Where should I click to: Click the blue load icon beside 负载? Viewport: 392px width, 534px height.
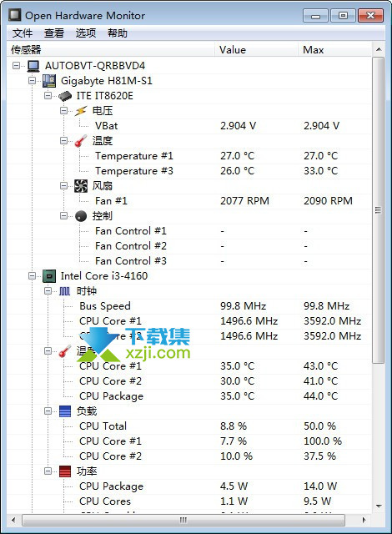coord(65,411)
